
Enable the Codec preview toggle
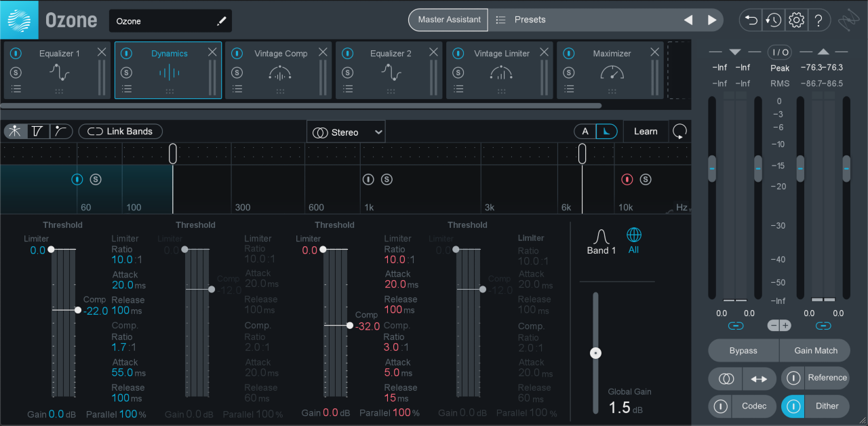coord(721,406)
